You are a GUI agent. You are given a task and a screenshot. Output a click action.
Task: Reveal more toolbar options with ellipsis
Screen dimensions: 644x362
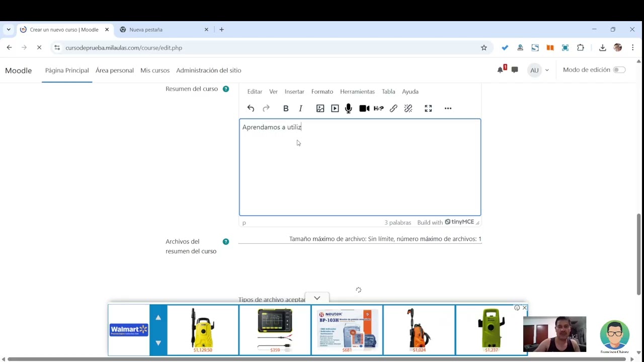448,108
